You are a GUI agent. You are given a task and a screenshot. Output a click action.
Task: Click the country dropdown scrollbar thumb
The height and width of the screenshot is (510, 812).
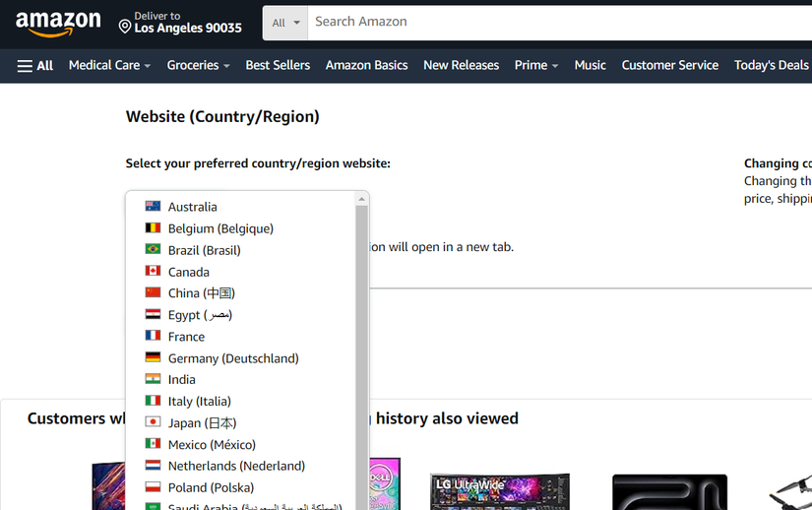(x=361, y=357)
